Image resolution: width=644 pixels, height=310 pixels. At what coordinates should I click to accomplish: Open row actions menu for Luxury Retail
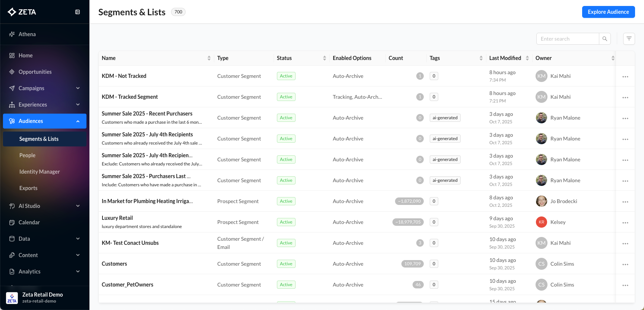pos(625,222)
